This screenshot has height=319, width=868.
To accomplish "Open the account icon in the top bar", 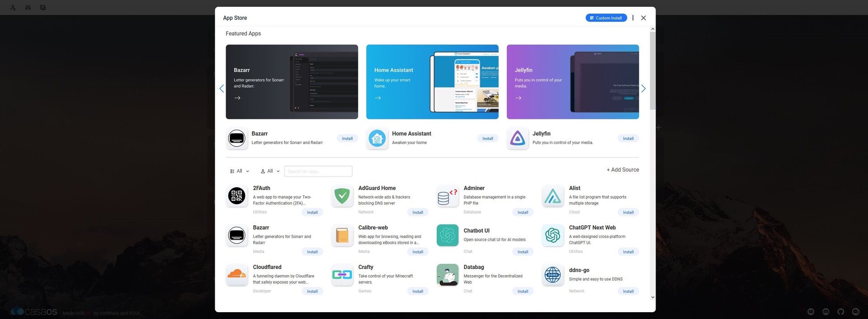I will pyautogui.click(x=13, y=8).
